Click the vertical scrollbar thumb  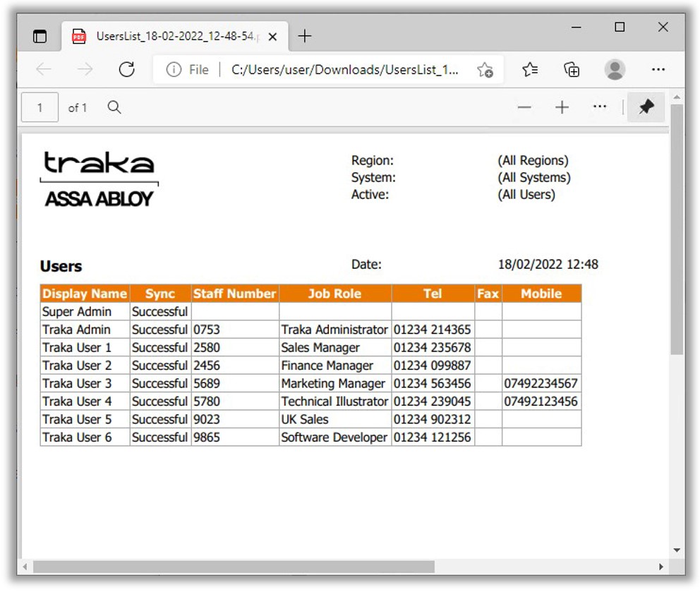pos(677,229)
